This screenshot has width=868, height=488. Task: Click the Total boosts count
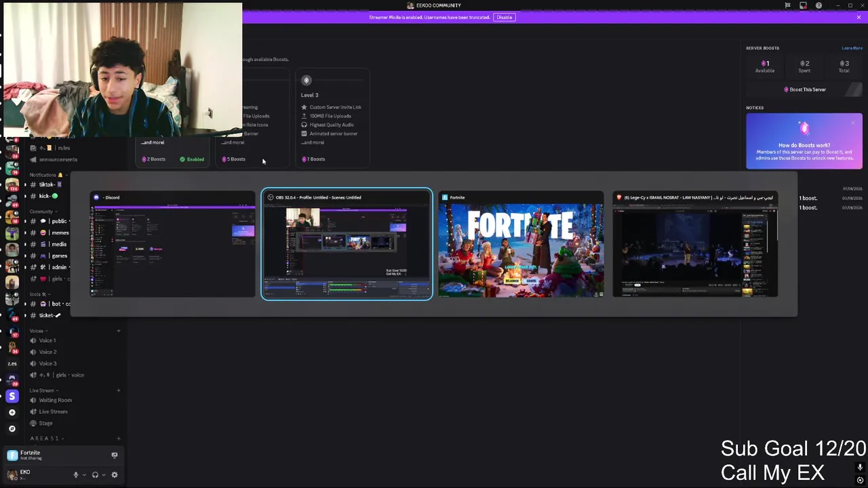pyautogui.click(x=844, y=66)
